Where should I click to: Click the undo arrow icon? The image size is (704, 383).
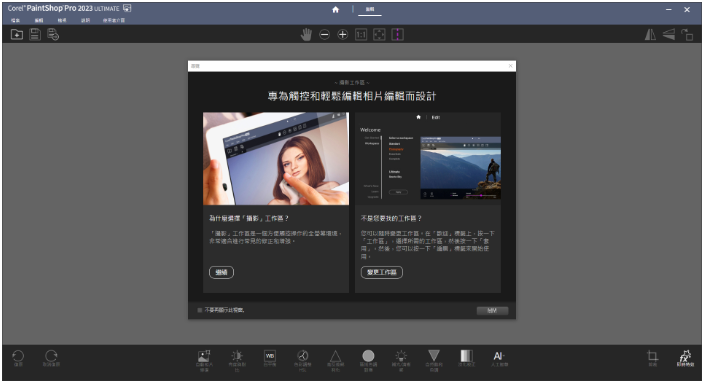[x=18, y=356]
